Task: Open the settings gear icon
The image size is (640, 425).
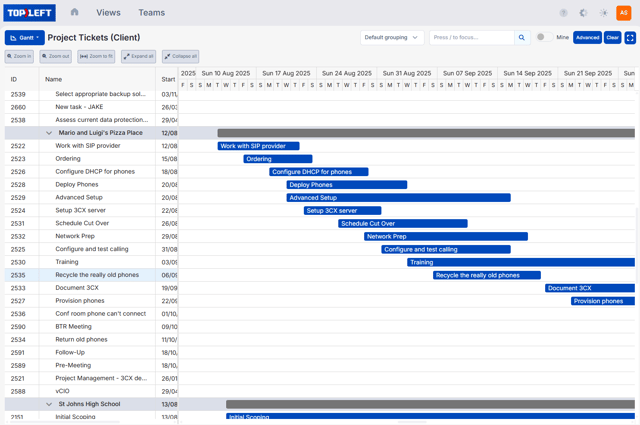Action: 583,13
